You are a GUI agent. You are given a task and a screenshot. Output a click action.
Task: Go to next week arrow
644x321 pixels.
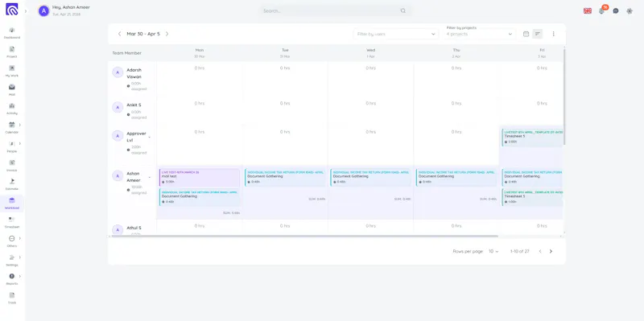pyautogui.click(x=167, y=34)
